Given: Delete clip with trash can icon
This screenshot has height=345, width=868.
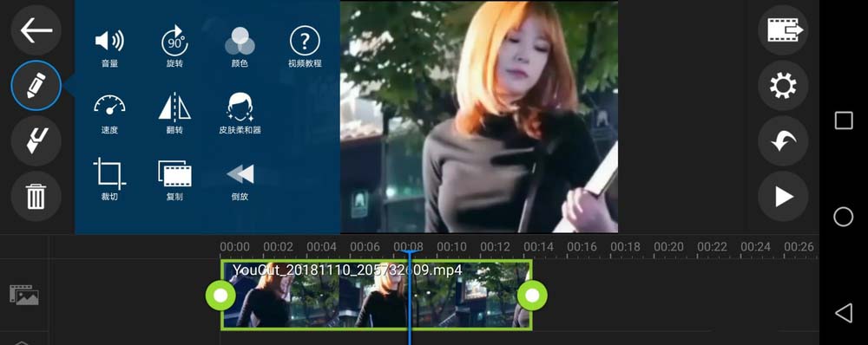Looking at the screenshot, I should (x=36, y=196).
